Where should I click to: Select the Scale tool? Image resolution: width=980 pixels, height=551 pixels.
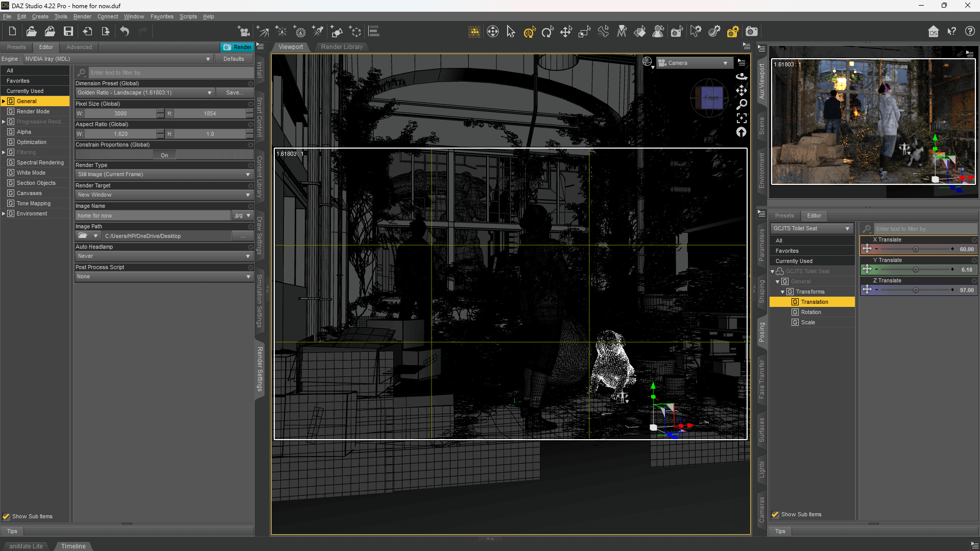click(x=584, y=32)
